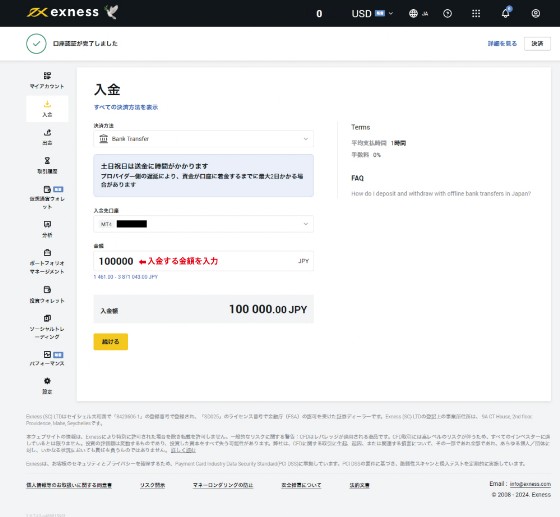Open the USD balance currency dropdown
Screen dimensions: 560x517
point(372,14)
